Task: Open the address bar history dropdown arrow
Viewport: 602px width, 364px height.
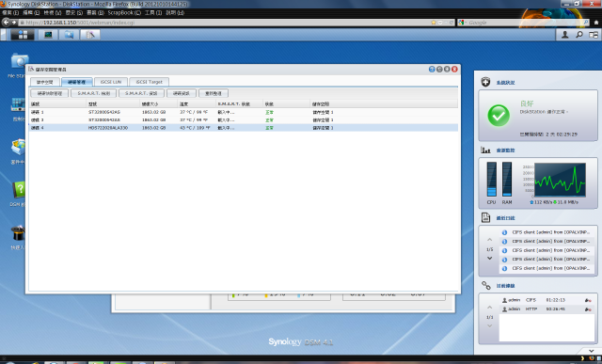Action: (440, 23)
